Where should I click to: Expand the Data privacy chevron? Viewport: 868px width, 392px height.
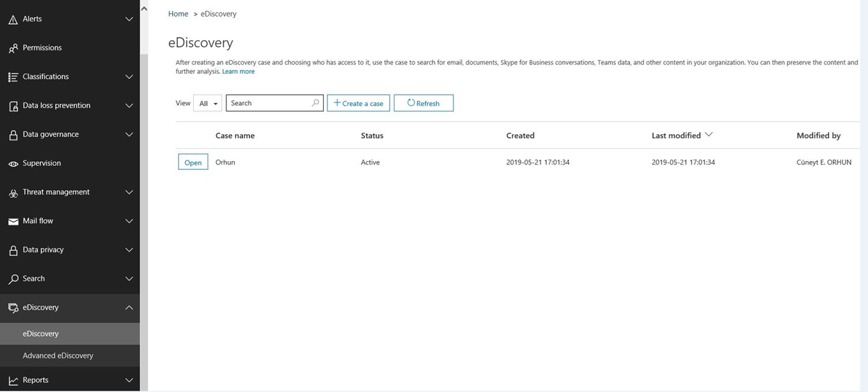coord(129,250)
